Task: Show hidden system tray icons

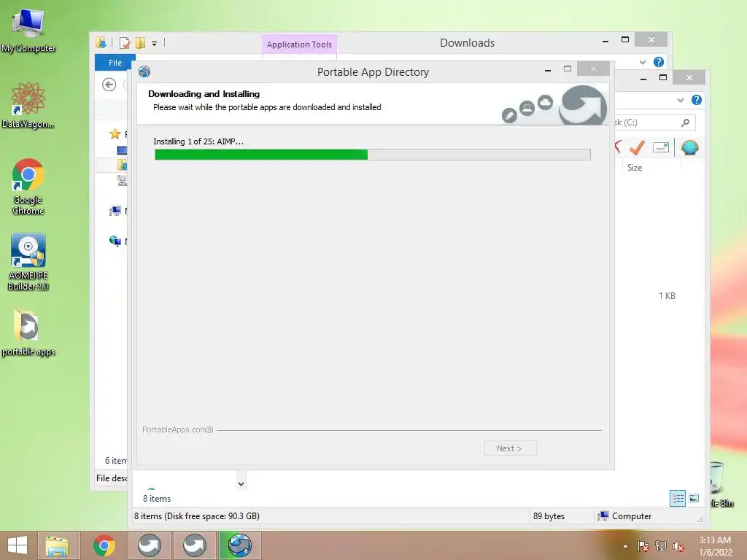Action: click(x=625, y=546)
